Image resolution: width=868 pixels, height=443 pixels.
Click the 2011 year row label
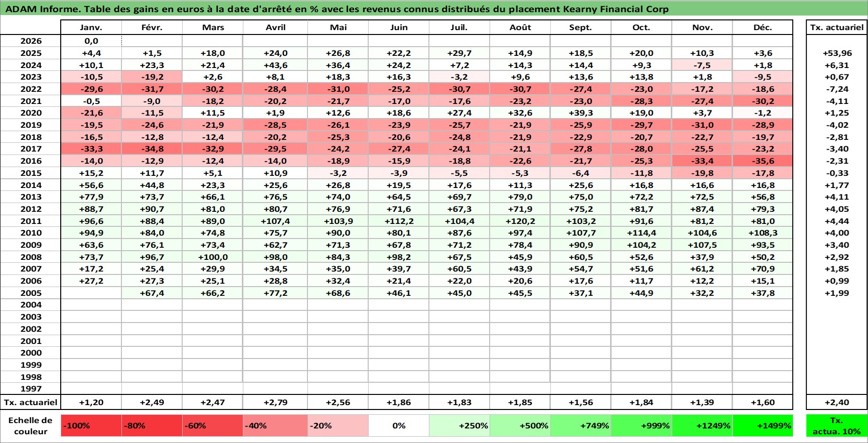[x=31, y=221]
